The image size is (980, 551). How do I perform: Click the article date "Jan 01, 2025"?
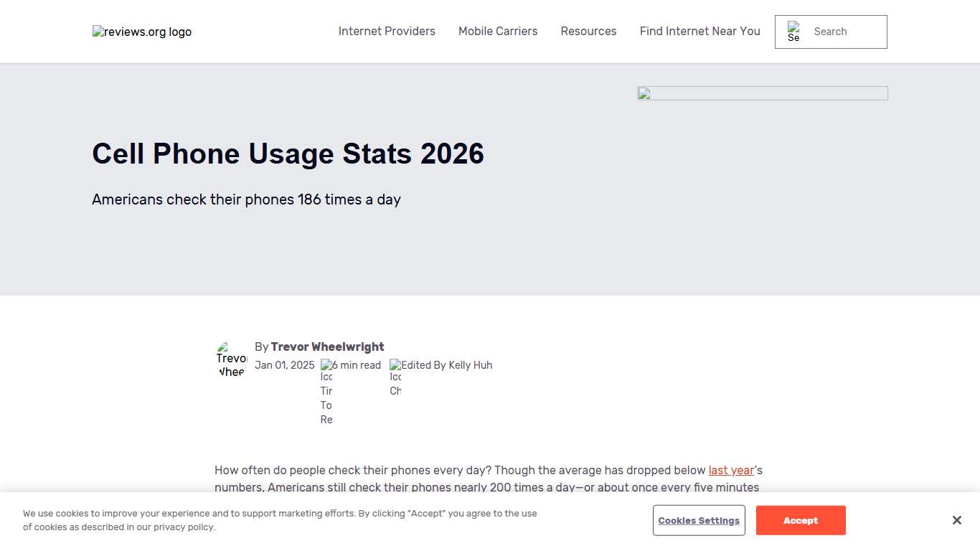pos(285,365)
